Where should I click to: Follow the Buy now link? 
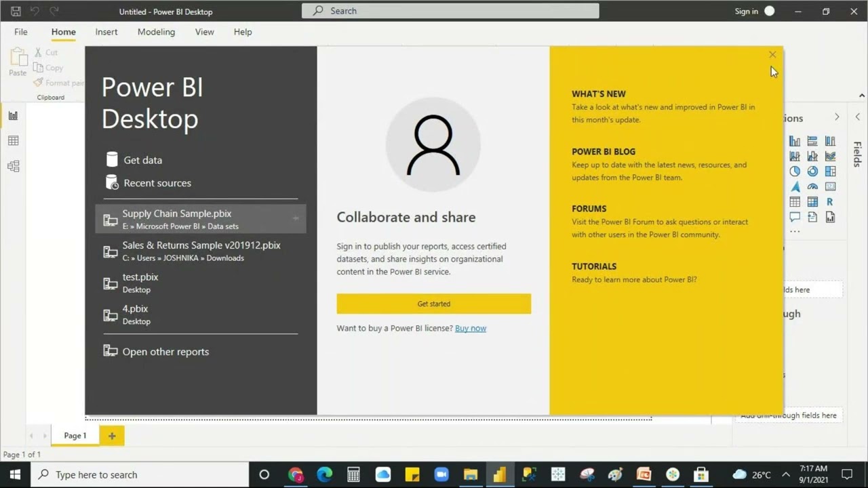click(x=471, y=328)
